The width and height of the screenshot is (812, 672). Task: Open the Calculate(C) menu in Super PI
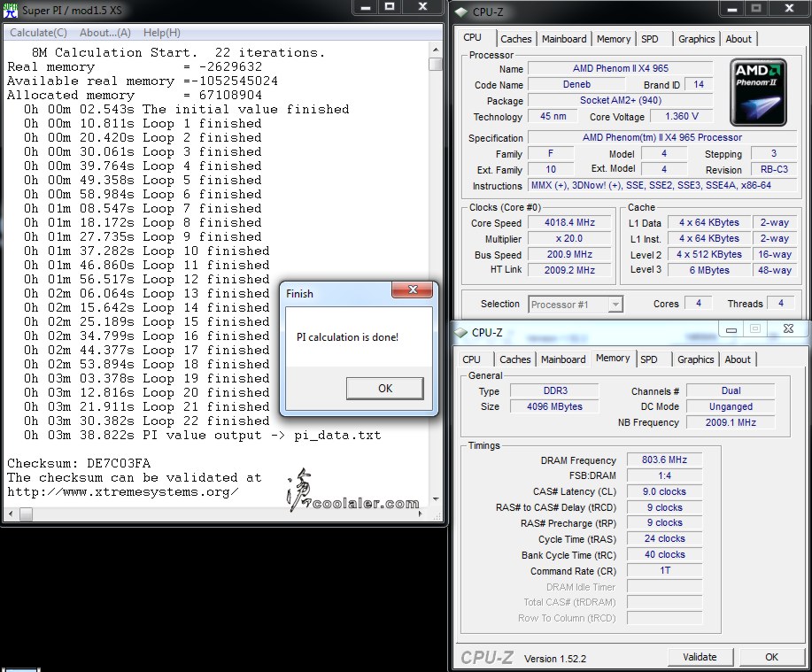[x=38, y=33]
